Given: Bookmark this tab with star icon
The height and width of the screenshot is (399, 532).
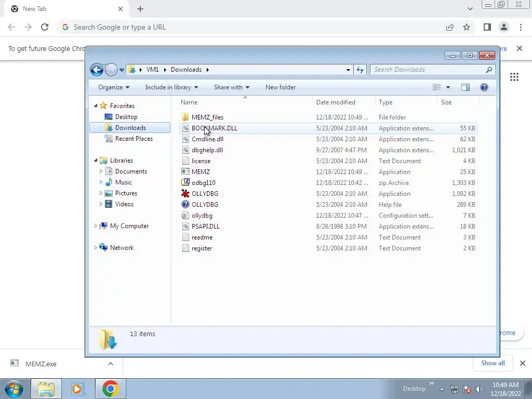Looking at the screenshot, I should (x=467, y=27).
